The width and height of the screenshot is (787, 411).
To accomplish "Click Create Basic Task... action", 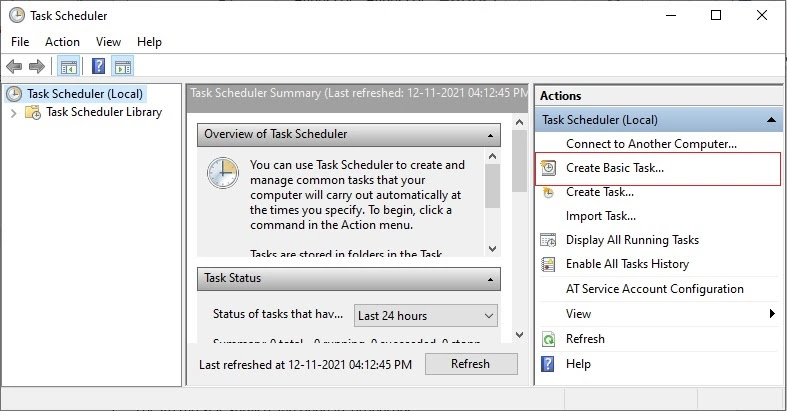I will click(x=615, y=168).
